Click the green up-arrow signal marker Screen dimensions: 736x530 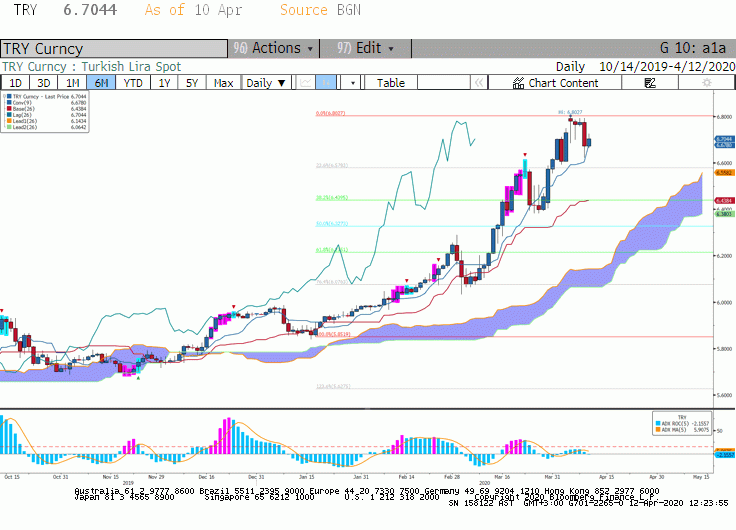138,377
